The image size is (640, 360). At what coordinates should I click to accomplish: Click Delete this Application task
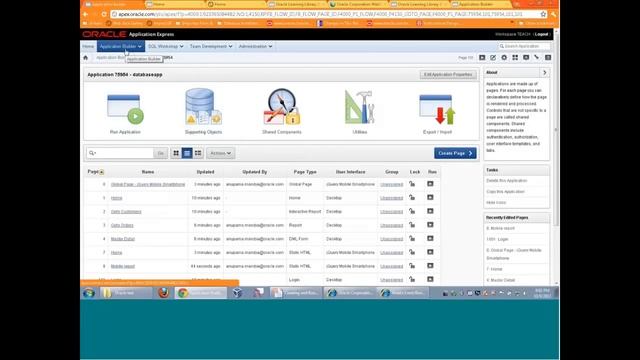click(x=506, y=181)
